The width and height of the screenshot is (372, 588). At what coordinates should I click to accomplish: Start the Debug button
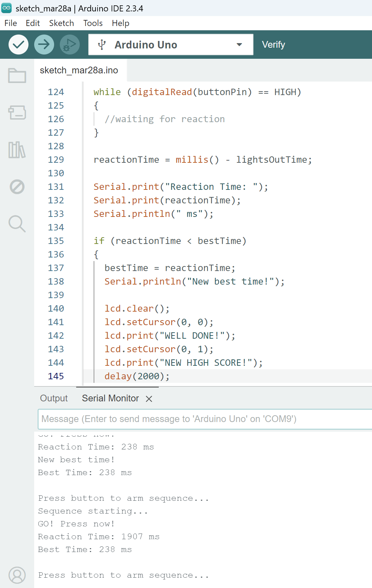(x=70, y=45)
